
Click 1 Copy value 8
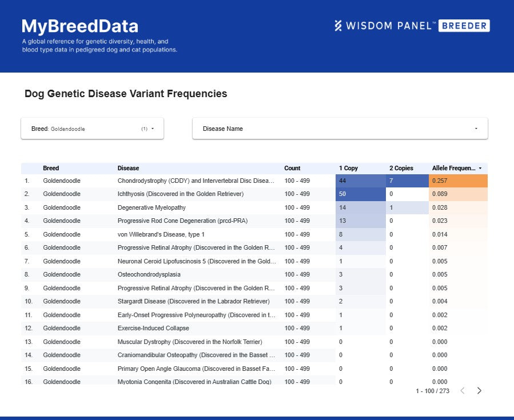361,234
